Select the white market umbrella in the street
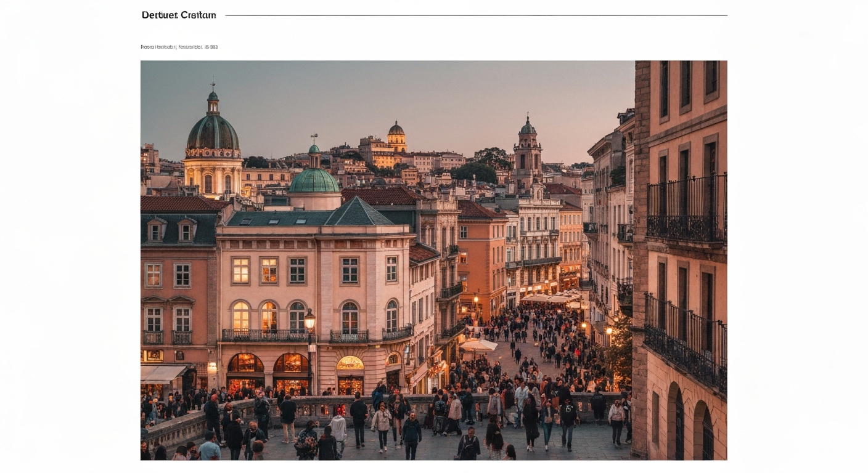868x473 pixels. pos(478,345)
